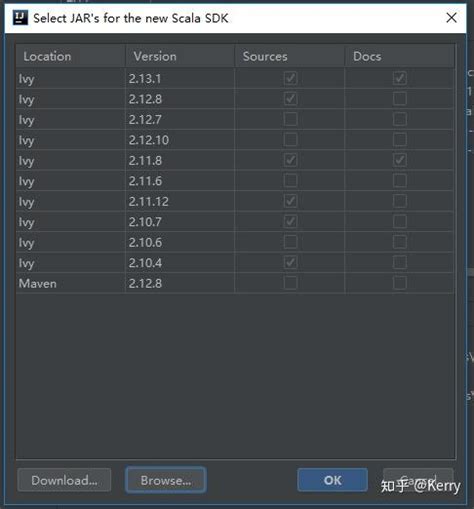The height and width of the screenshot is (509, 474).
Task: Toggle Docs checkbox for Ivy 2.13.1
Action: (x=400, y=78)
